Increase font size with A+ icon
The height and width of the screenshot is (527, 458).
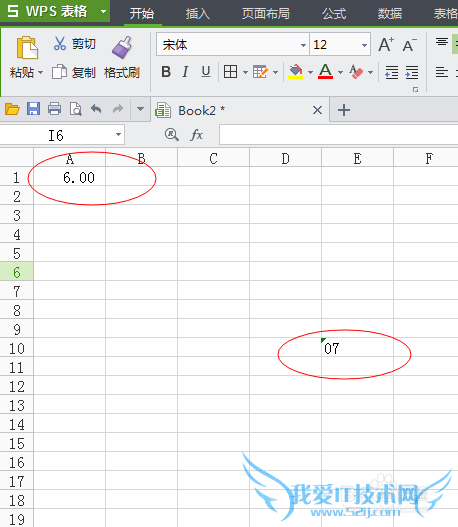click(x=386, y=45)
